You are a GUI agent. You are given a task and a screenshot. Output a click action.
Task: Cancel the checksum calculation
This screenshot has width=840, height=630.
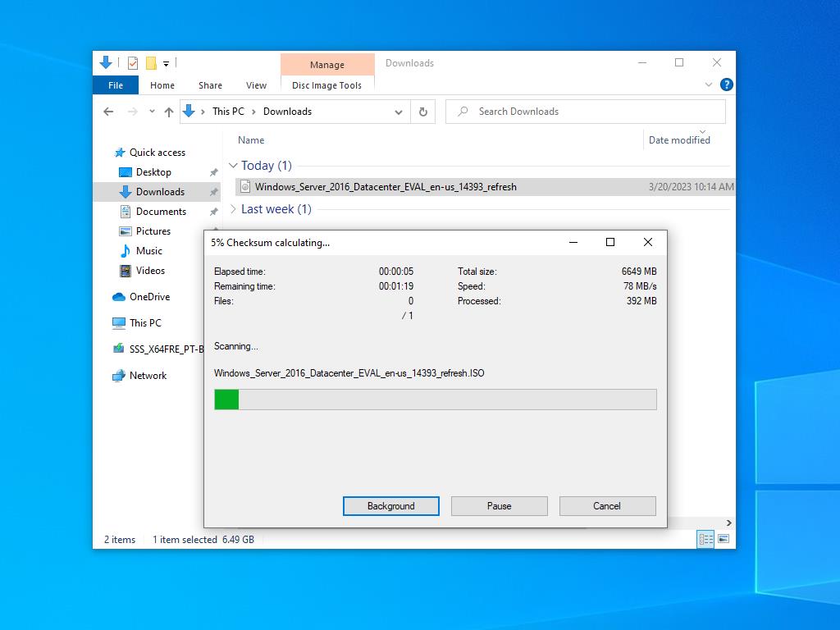pyautogui.click(x=607, y=506)
